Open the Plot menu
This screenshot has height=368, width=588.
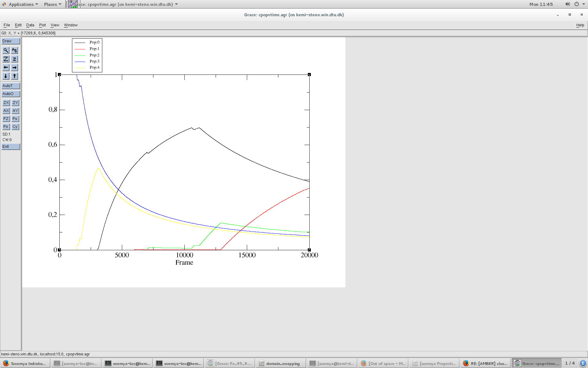(42, 25)
